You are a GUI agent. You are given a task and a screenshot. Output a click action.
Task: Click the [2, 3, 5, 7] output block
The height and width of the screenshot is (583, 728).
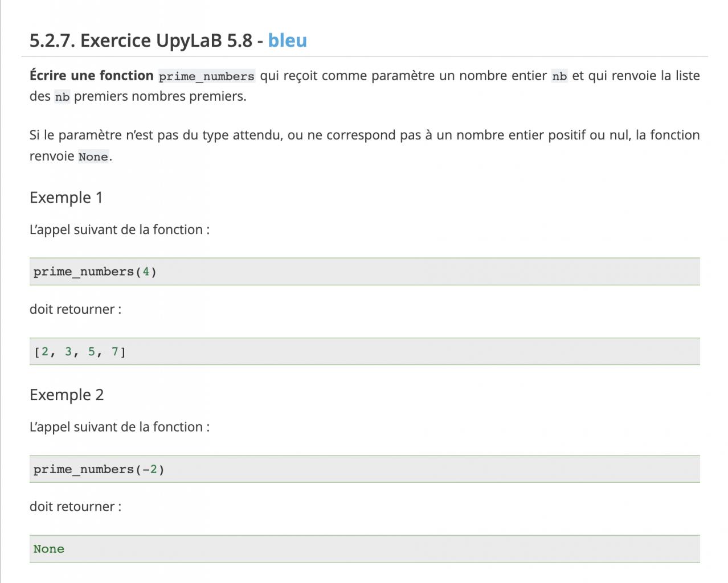tap(365, 352)
